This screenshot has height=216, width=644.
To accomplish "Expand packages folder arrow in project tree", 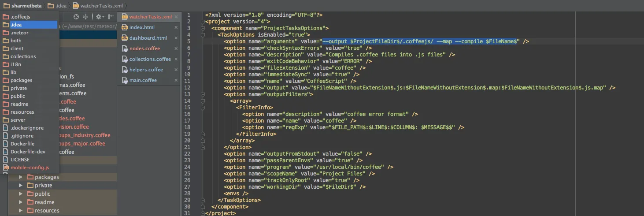I will (x=20, y=177).
